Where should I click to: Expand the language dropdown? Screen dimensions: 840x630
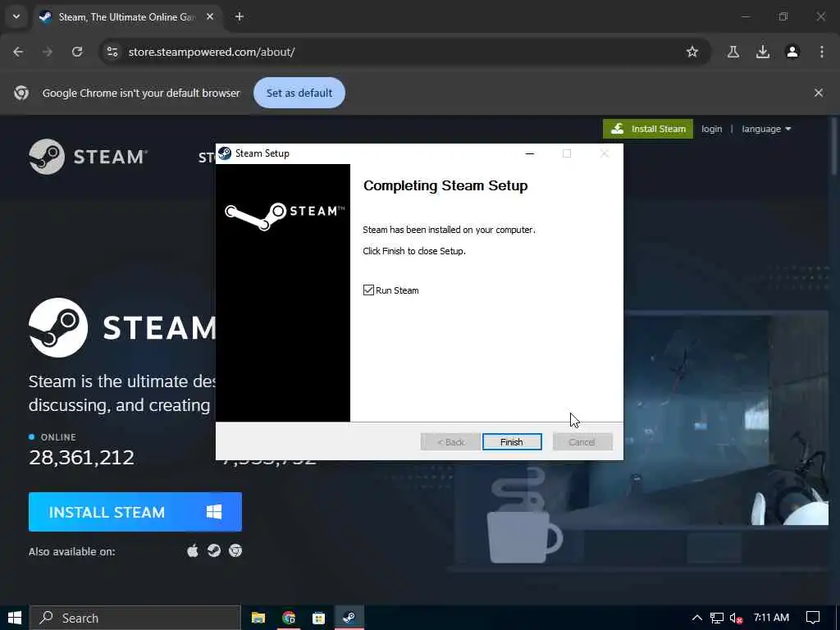click(766, 129)
